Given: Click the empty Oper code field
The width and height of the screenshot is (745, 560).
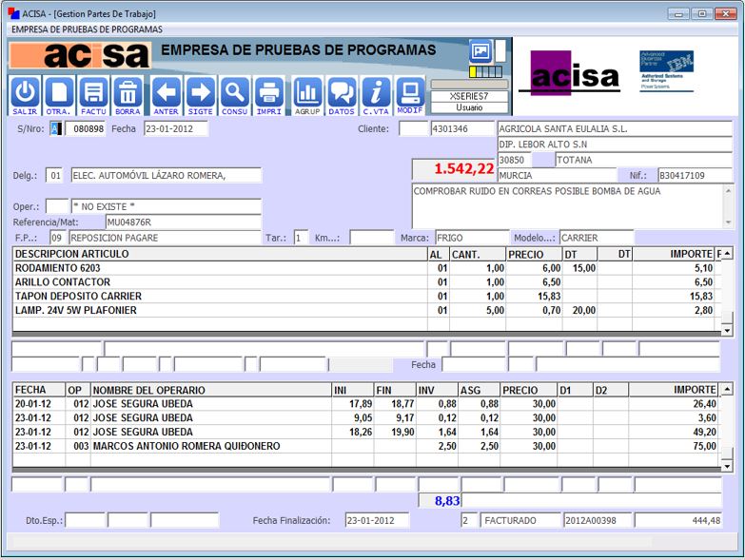Looking at the screenshot, I should pos(57,206).
